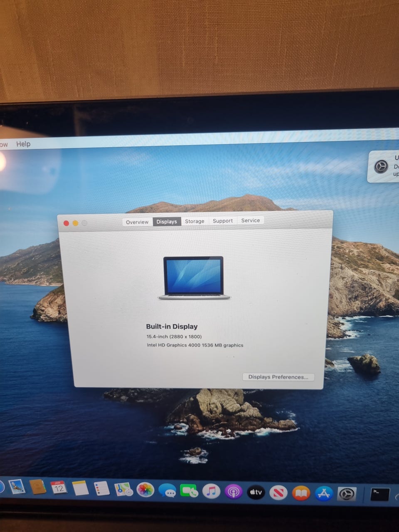Image resolution: width=399 pixels, height=532 pixels.
Task: Open Podcasts from the Dock
Action: pyautogui.click(x=234, y=492)
